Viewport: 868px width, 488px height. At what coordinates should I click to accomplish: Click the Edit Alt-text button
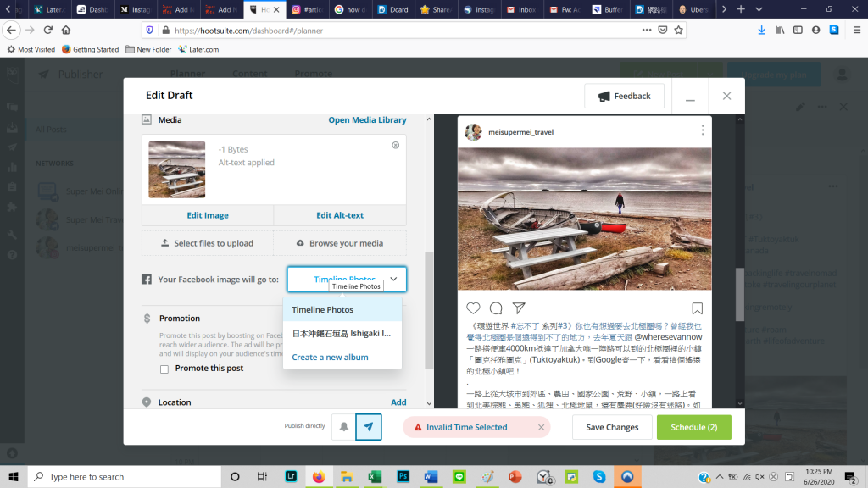click(340, 215)
